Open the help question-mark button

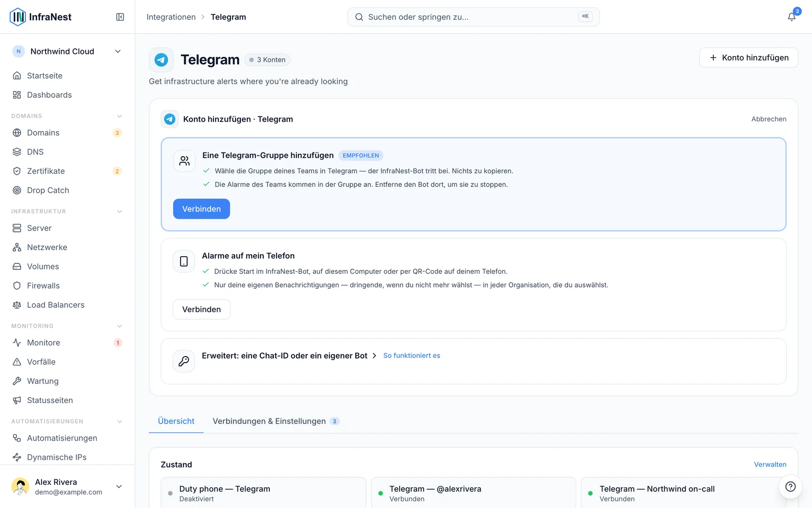coord(790,486)
